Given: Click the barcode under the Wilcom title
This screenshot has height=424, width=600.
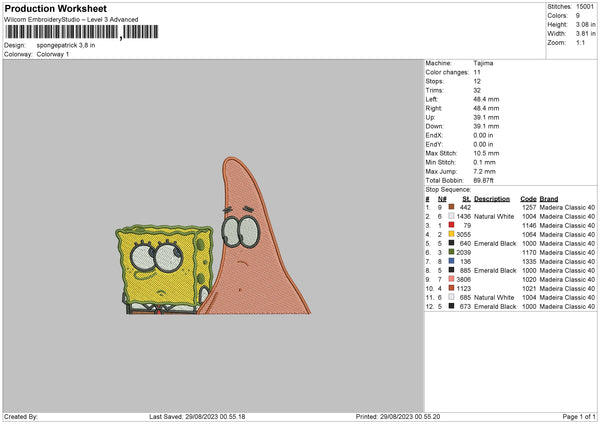Looking at the screenshot, I should tap(82, 32).
